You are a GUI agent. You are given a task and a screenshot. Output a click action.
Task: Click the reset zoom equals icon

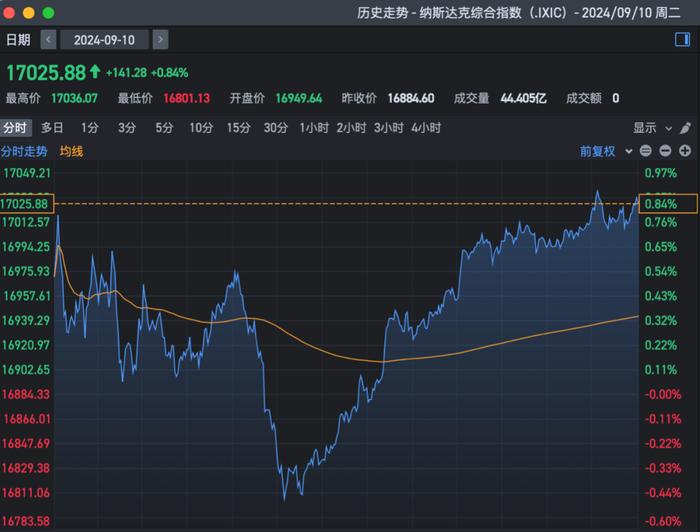pos(646,151)
